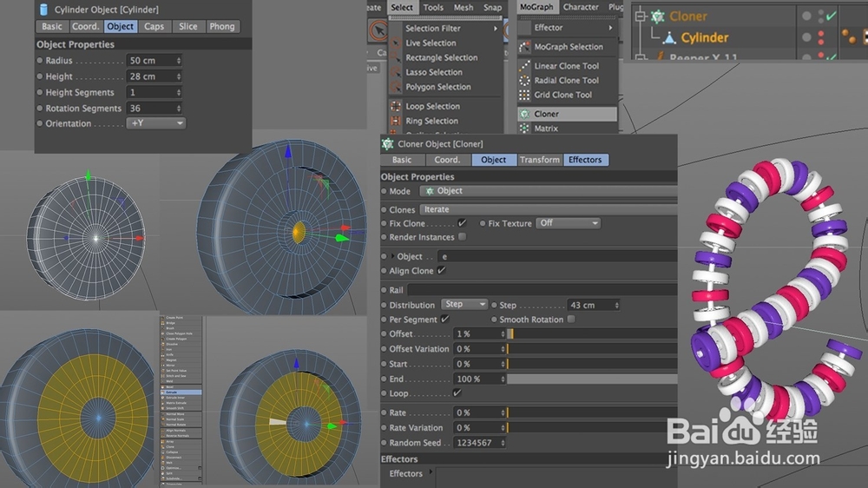Click the Grid Clone Tool icon

(x=524, y=95)
